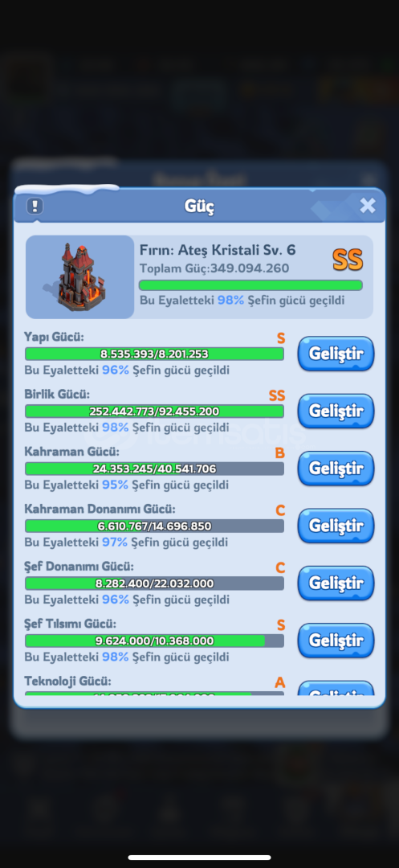The width and height of the screenshot is (399, 868).
Task: Click Geliştir next to Birlik Gücü
Action: tap(336, 411)
